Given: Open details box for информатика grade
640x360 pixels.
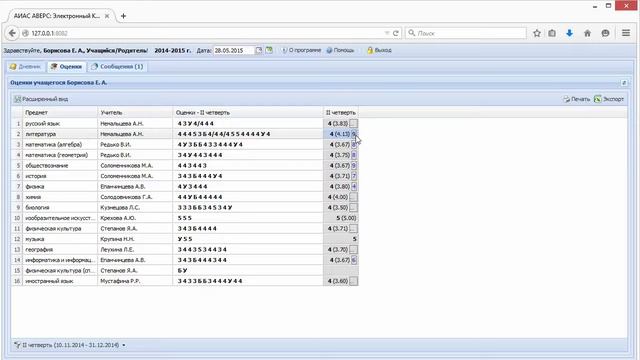Looking at the screenshot, I should click(354, 260).
